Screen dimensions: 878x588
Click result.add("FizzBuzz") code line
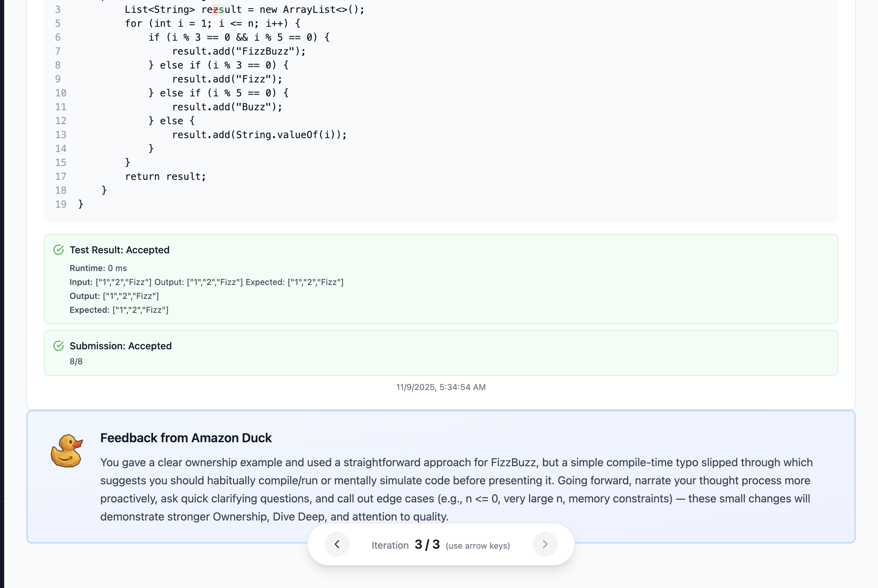pyautogui.click(x=239, y=51)
